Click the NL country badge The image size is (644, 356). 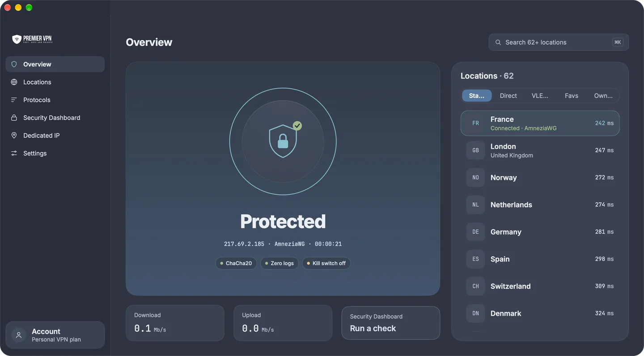475,205
